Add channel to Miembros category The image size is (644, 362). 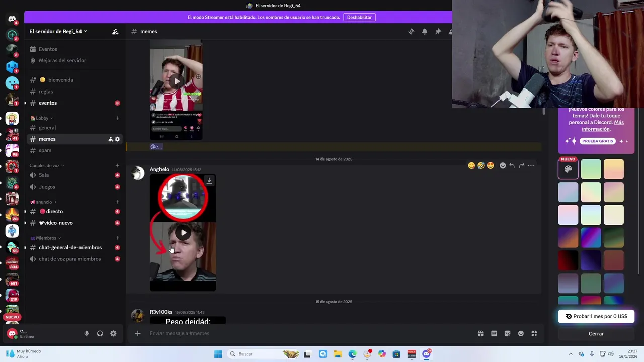(x=117, y=238)
